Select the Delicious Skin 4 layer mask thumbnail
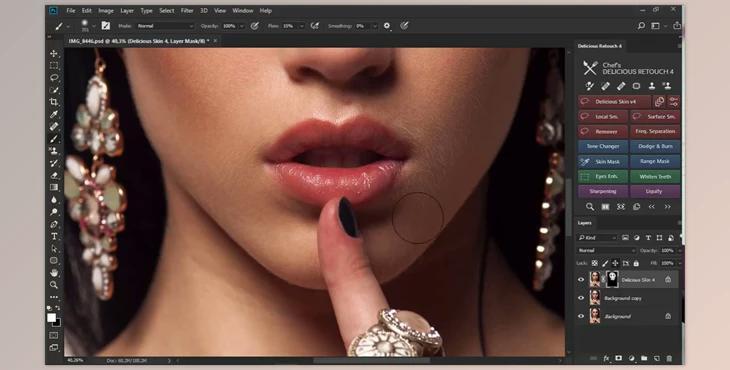This screenshot has height=370, width=730. click(612, 279)
